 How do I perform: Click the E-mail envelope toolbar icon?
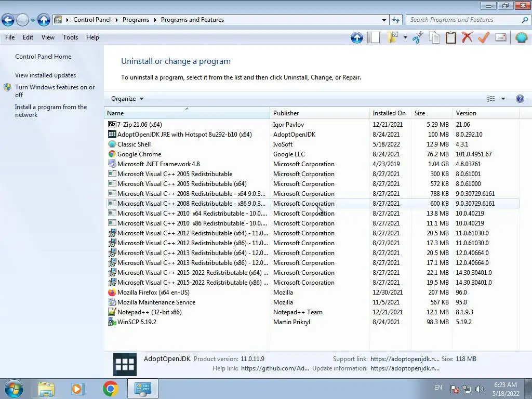pyautogui.click(x=500, y=37)
